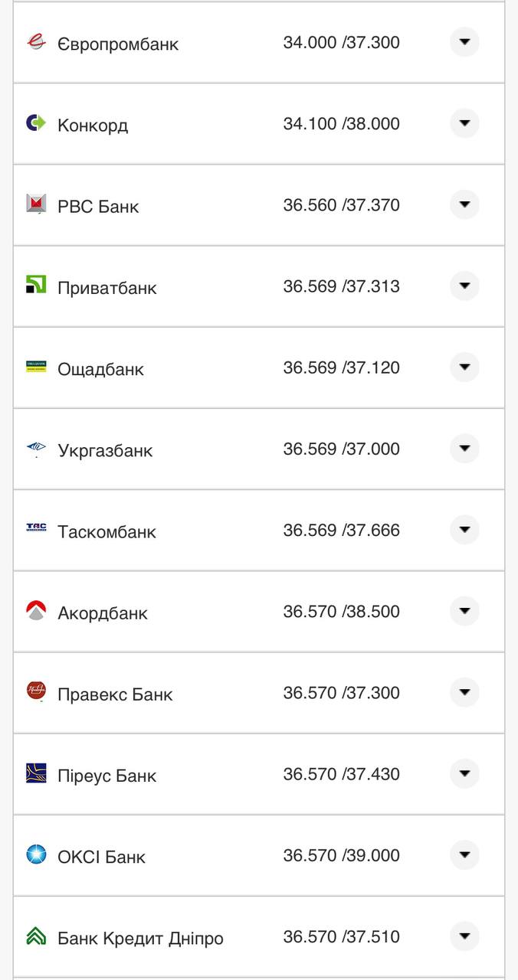518x980 pixels.
Task: Expand the Європромбанк rate details
Action: (x=464, y=42)
